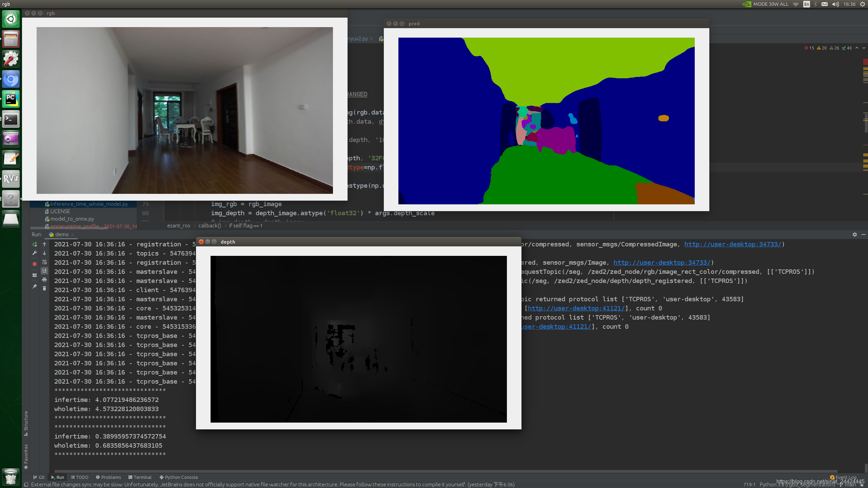
Task: Clear all run console output
Action: coord(44,288)
